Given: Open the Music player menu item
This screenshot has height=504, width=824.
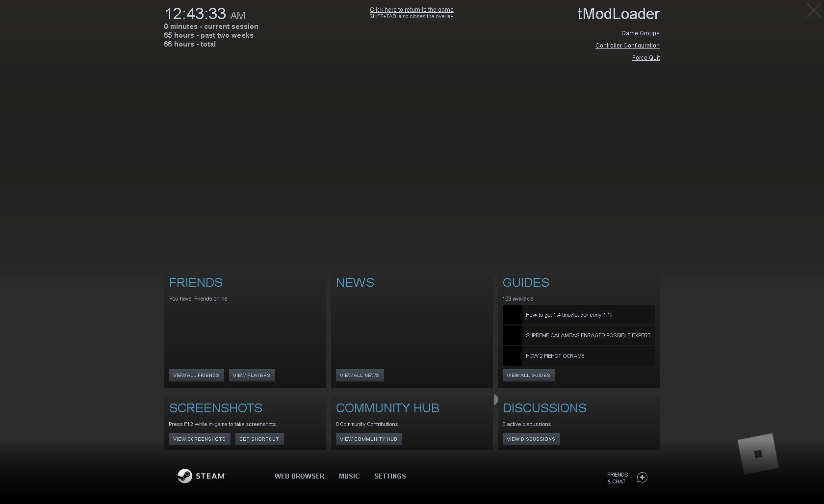Looking at the screenshot, I should (349, 476).
